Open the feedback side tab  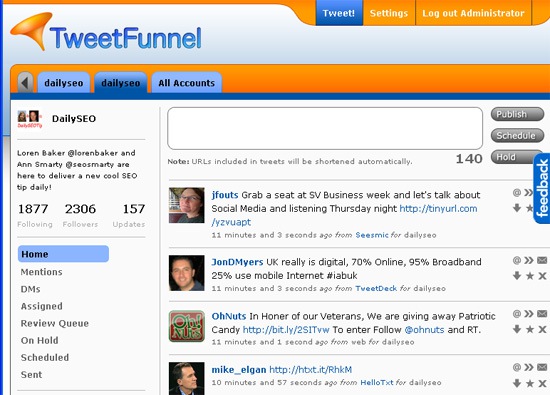[542, 188]
